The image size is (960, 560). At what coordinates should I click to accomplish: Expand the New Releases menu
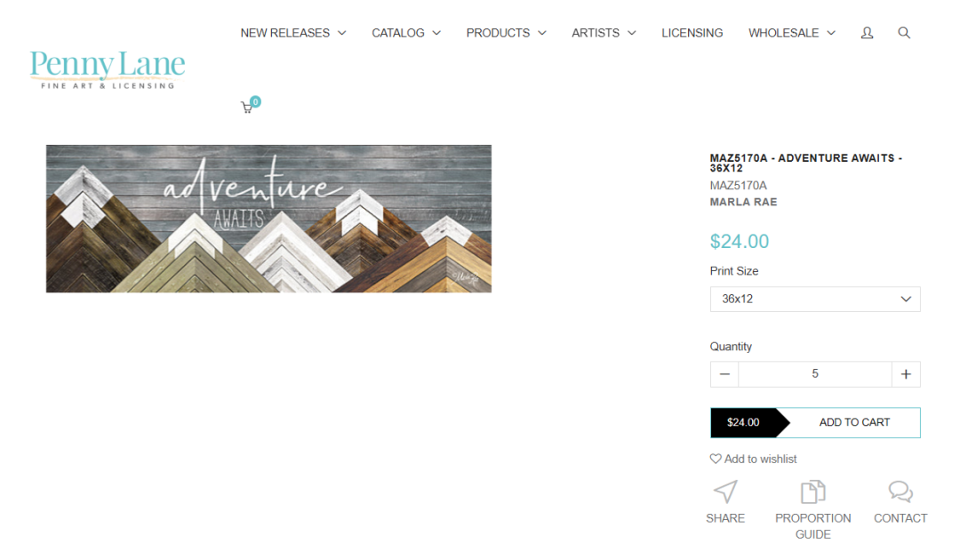[293, 33]
